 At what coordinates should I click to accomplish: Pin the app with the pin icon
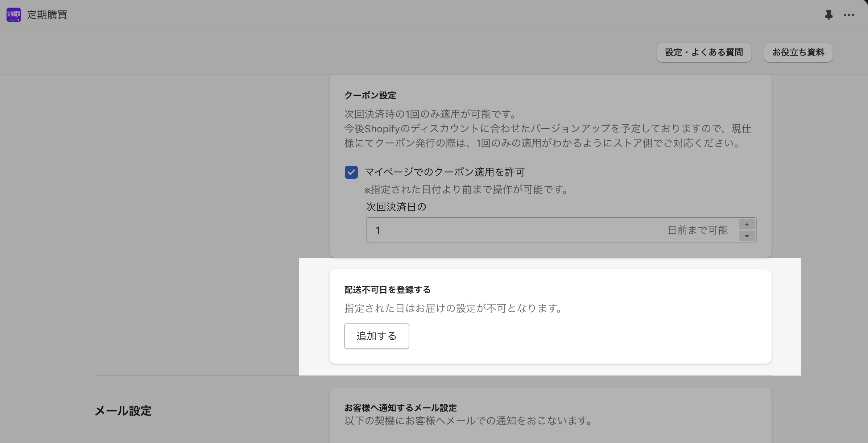[828, 15]
